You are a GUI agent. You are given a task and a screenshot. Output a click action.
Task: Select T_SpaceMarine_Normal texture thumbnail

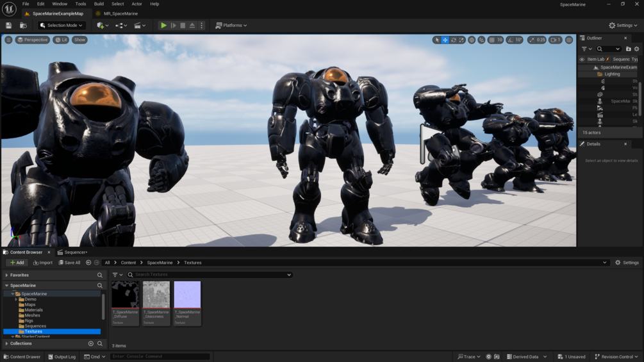coord(187,303)
